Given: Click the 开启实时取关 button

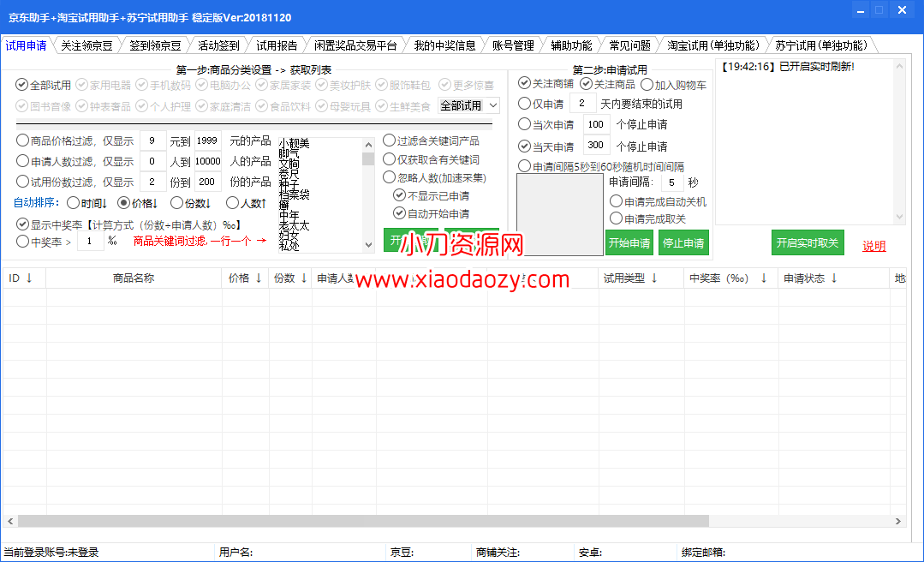Looking at the screenshot, I should click(x=808, y=242).
